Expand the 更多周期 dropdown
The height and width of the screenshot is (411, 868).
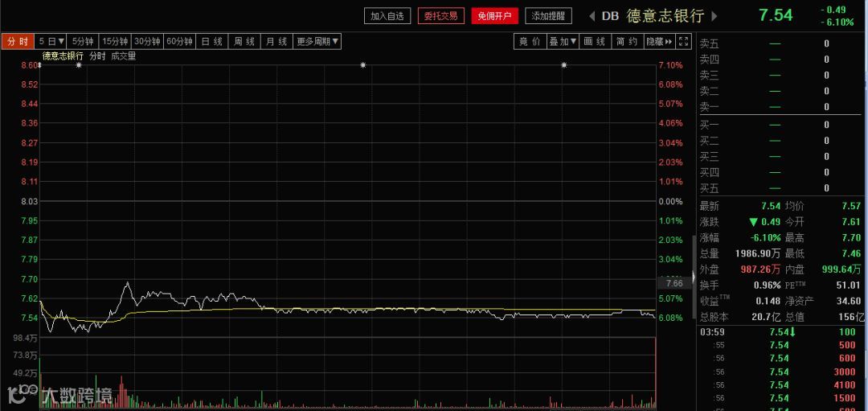(x=317, y=42)
